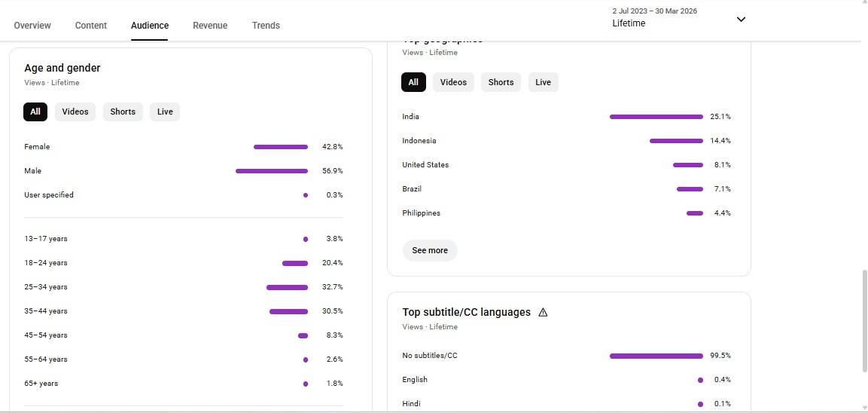Select the Trends tab
The width and height of the screenshot is (868, 413).
point(266,26)
